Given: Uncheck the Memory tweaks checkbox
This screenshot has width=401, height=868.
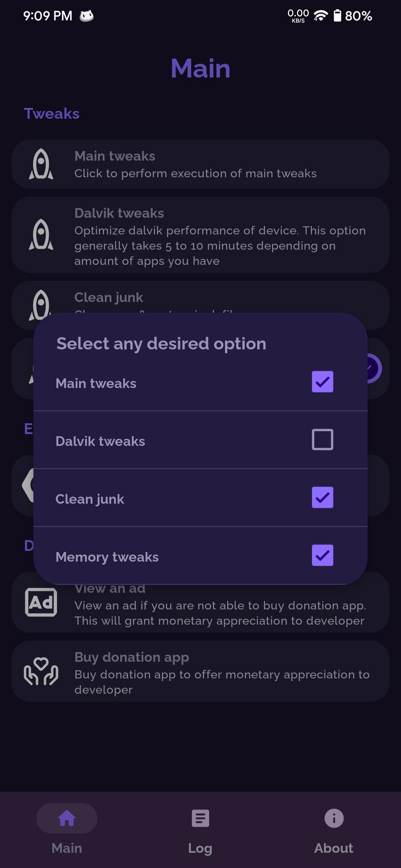Looking at the screenshot, I should tap(323, 555).
